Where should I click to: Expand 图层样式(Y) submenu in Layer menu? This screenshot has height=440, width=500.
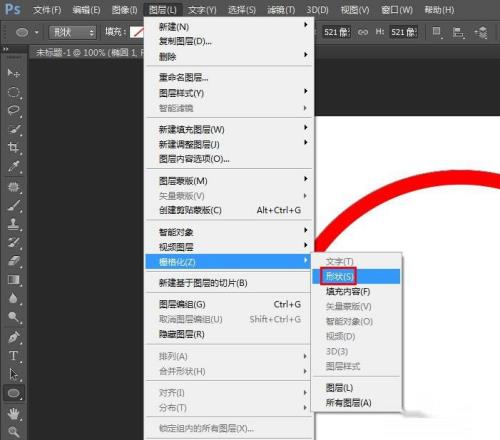pyautogui.click(x=229, y=93)
